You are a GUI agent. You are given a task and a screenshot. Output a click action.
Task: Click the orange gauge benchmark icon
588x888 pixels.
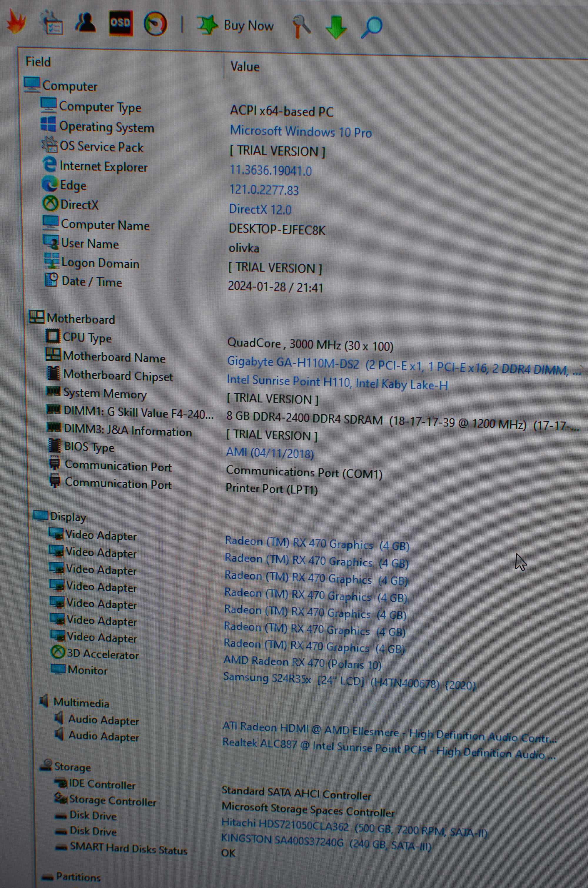point(155,24)
